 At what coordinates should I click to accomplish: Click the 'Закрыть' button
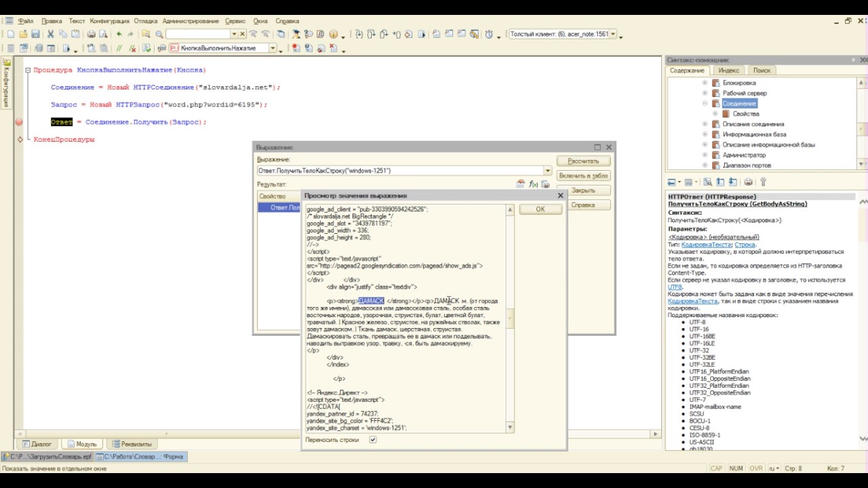point(583,190)
